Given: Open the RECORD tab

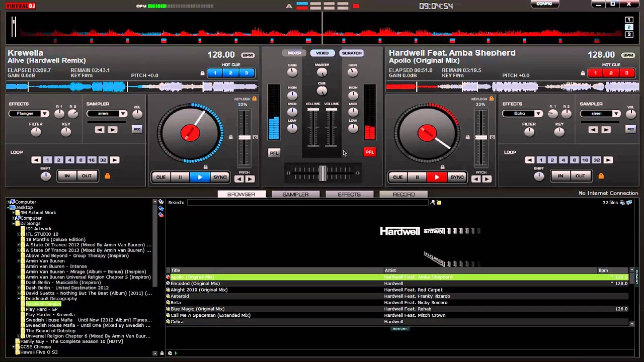Looking at the screenshot, I should point(404,194).
